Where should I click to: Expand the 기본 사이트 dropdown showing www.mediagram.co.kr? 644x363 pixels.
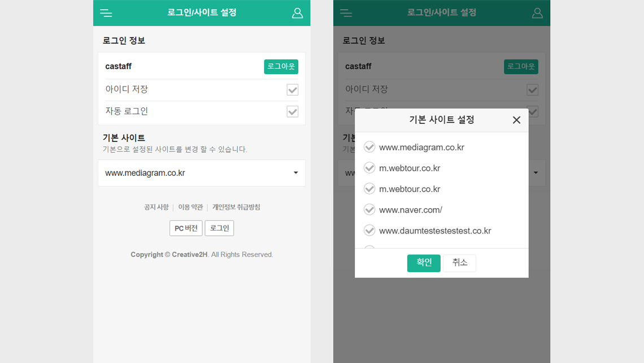click(x=202, y=173)
